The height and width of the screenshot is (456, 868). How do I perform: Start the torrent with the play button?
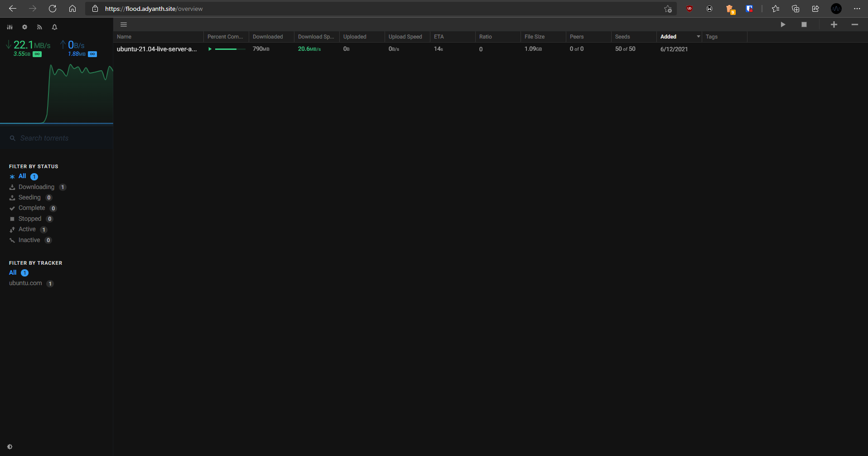coord(782,24)
